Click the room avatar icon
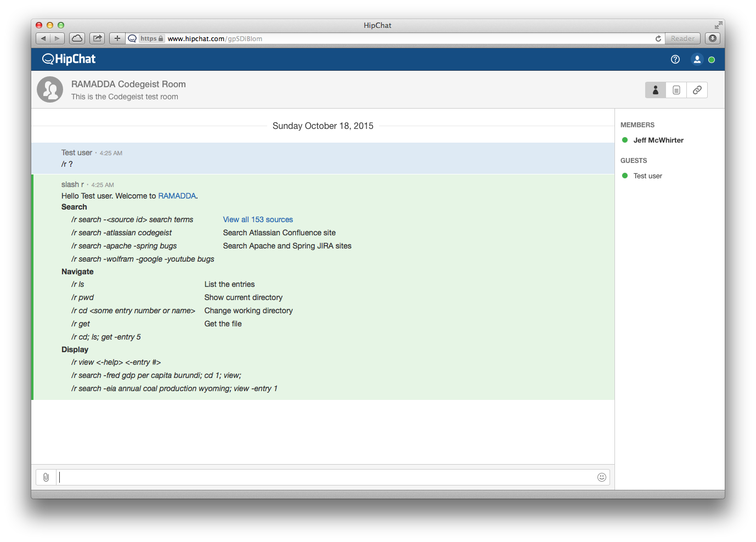This screenshot has height=542, width=756. [50, 89]
